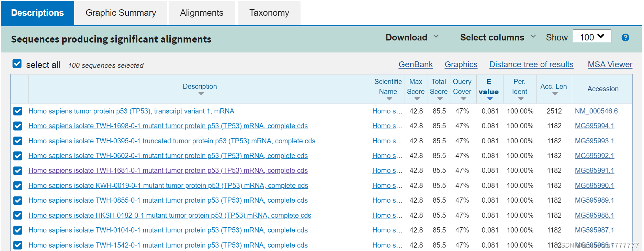
Task: Open HKSH-0182-0-1 mutant p53 description link
Action: tap(170, 215)
